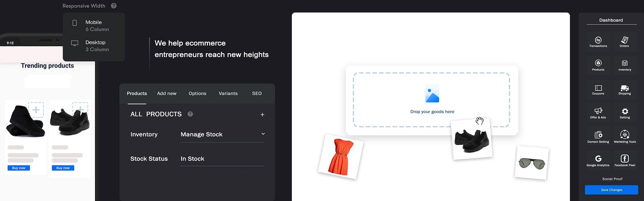Screen dimensions: 644x201
Task: Open the Domain Setting icon
Action: point(598,135)
